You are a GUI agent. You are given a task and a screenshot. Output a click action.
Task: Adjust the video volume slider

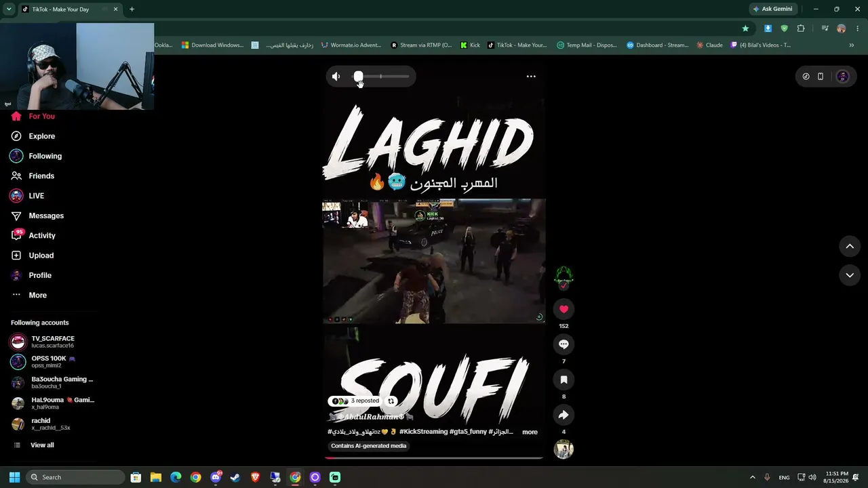click(x=382, y=77)
